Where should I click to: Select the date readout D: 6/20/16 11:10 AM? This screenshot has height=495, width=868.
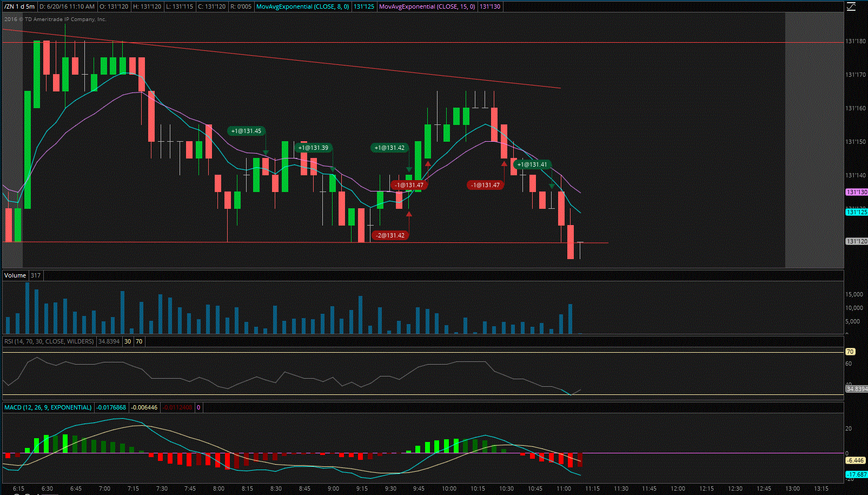(68, 6)
